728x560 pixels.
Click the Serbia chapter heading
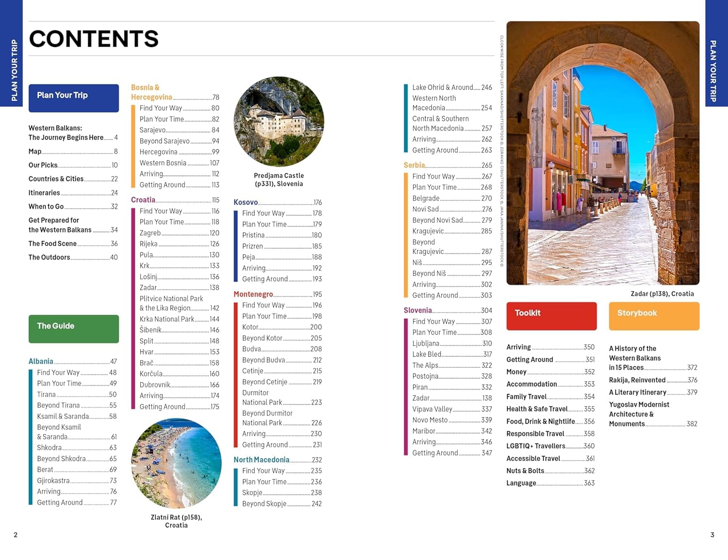click(414, 165)
